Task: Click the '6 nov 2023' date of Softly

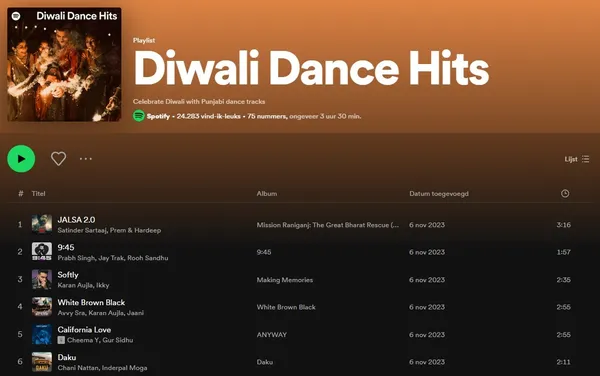Action: tap(427, 280)
